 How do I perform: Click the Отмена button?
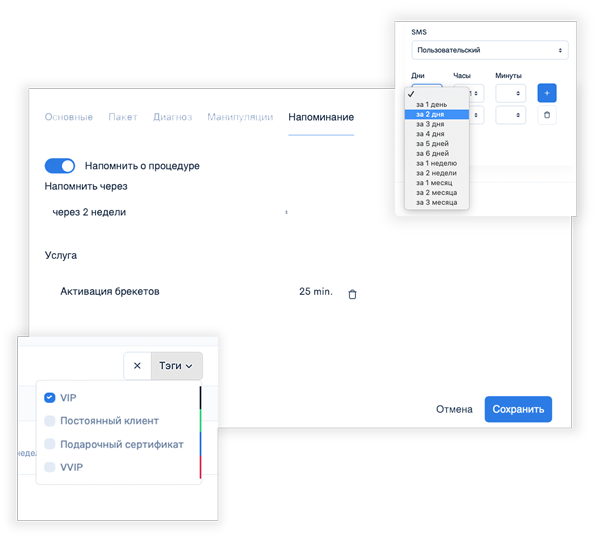[454, 409]
